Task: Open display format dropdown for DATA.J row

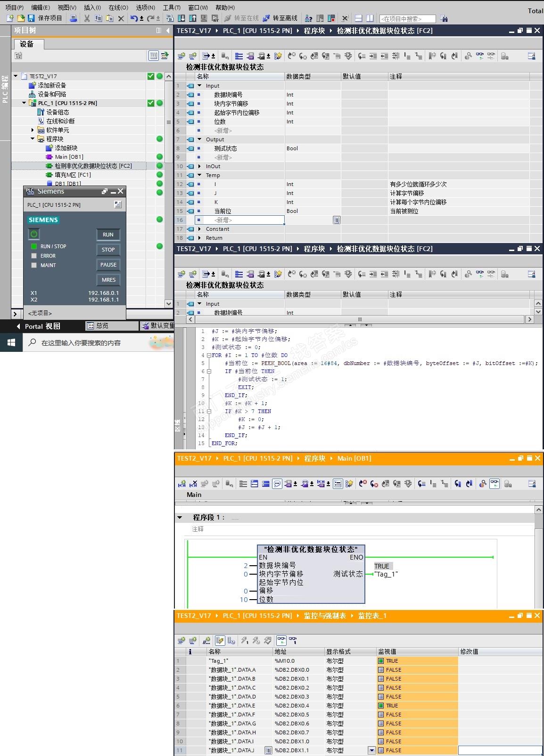Action: point(371,750)
